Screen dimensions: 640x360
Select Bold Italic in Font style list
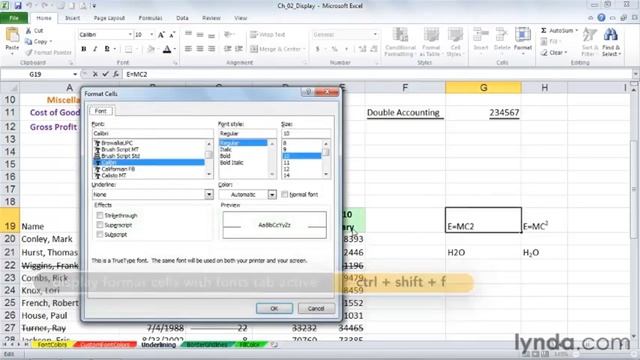(231, 162)
